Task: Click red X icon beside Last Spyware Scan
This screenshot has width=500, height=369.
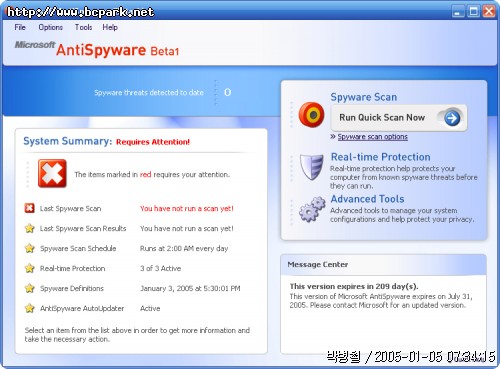Action: click(29, 208)
